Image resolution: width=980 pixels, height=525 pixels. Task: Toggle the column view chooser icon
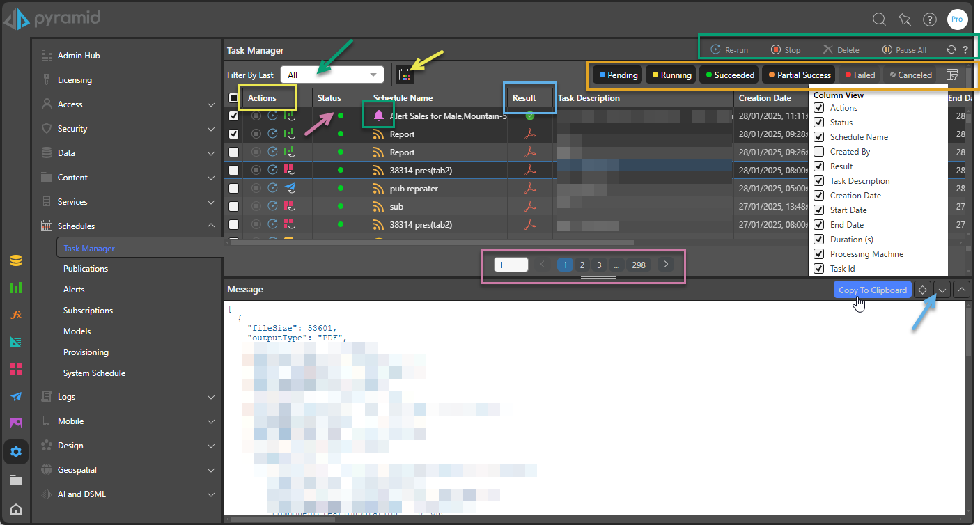(x=952, y=75)
